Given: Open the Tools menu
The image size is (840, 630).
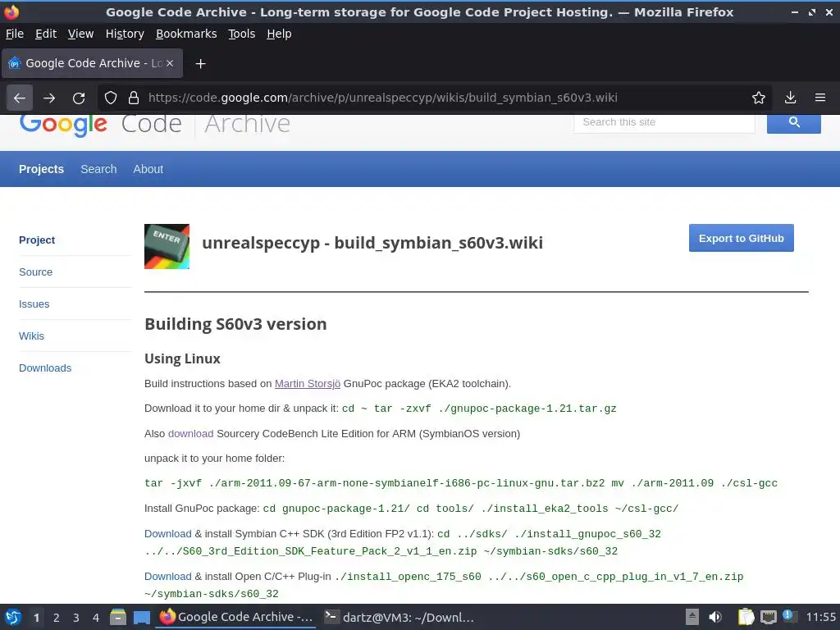Looking at the screenshot, I should click(x=242, y=34).
